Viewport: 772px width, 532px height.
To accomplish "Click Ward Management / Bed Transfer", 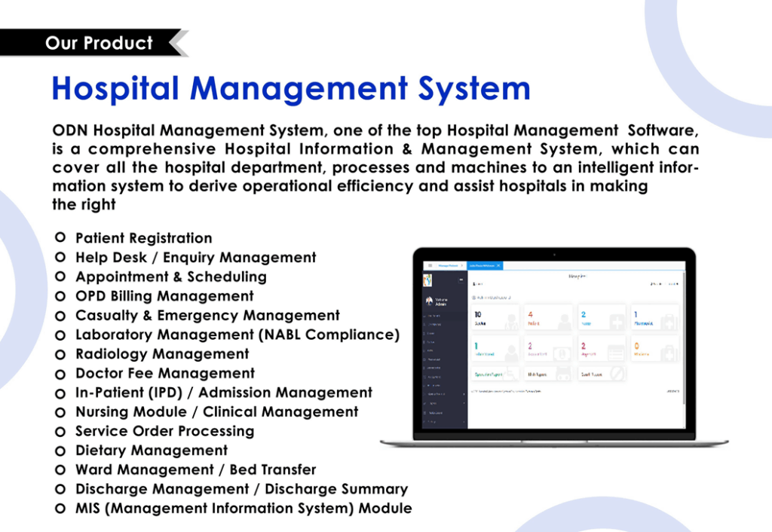I will point(195,469).
